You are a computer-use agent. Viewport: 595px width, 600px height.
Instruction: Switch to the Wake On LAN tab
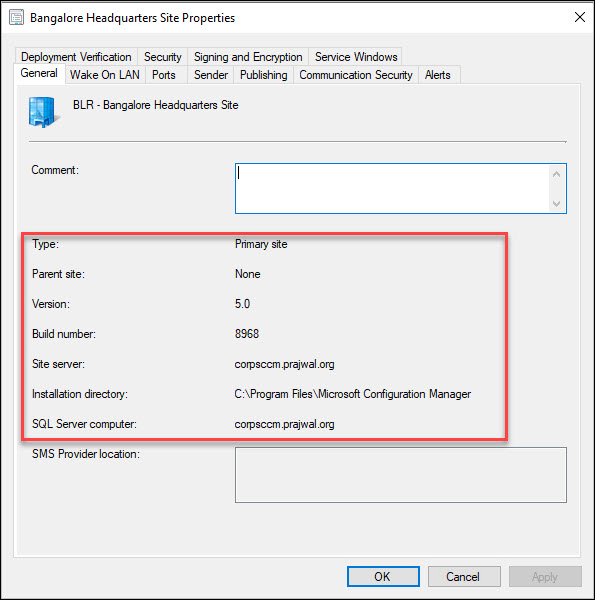105,75
